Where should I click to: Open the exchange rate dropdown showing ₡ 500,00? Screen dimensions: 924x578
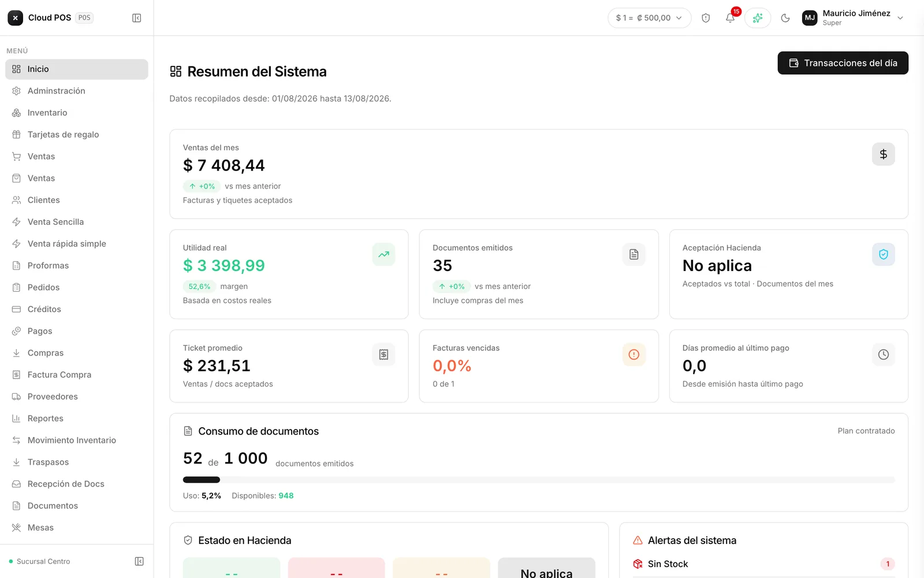click(649, 18)
